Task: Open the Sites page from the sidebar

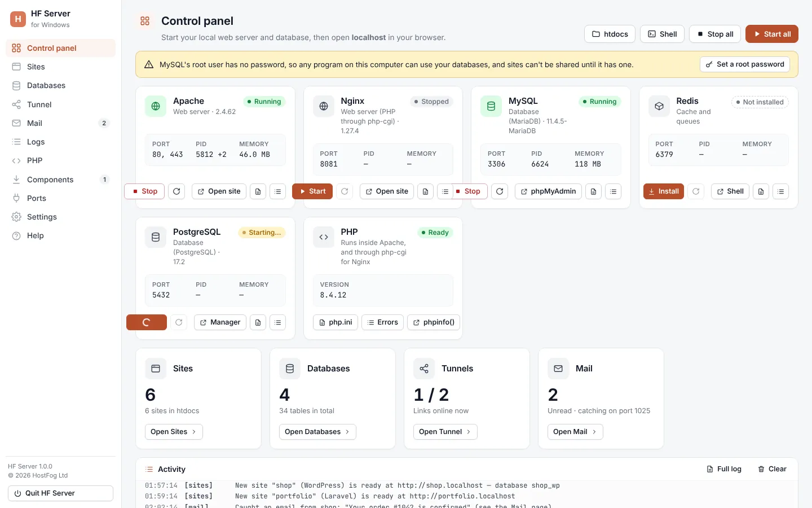Action: click(60, 67)
